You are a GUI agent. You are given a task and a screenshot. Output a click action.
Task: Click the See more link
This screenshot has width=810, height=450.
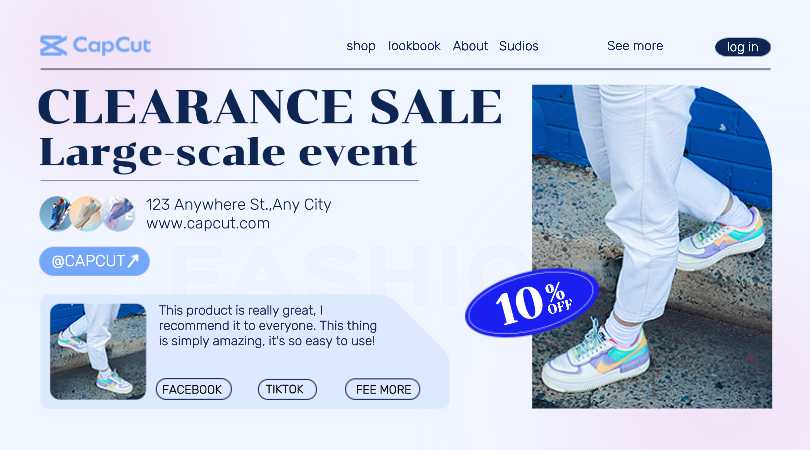pos(635,45)
